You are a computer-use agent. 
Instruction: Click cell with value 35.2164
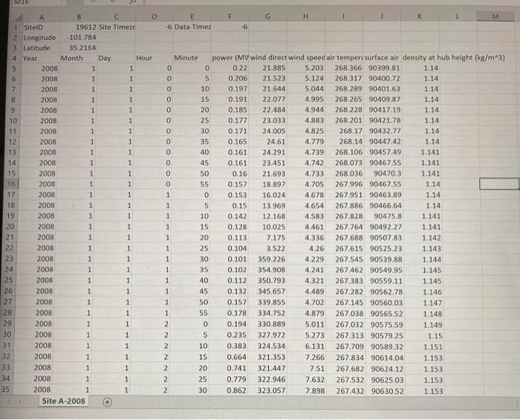point(78,48)
